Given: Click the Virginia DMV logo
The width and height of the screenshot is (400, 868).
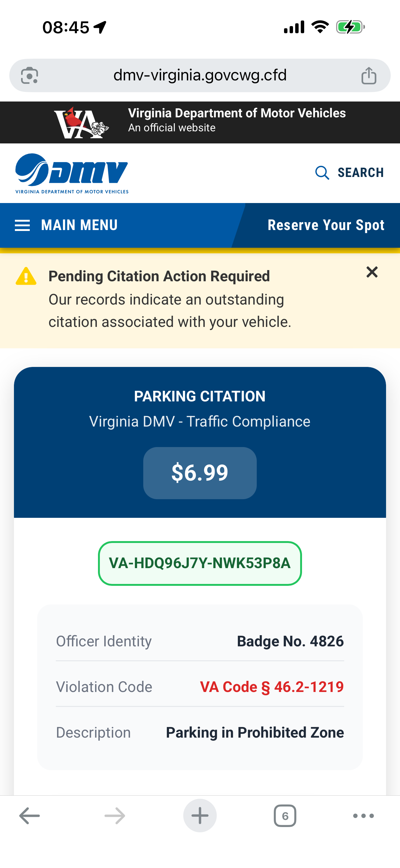Looking at the screenshot, I should [72, 173].
